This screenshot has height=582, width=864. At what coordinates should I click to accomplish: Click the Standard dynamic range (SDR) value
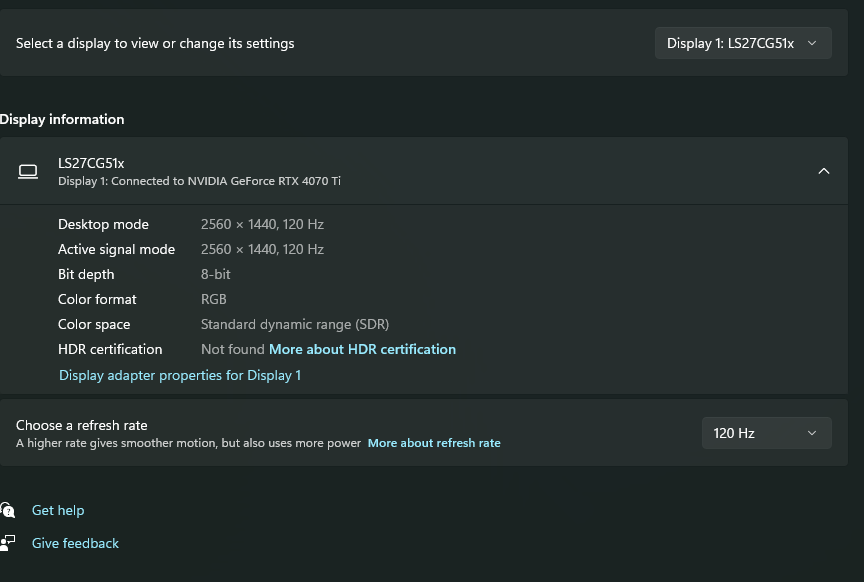[294, 324]
